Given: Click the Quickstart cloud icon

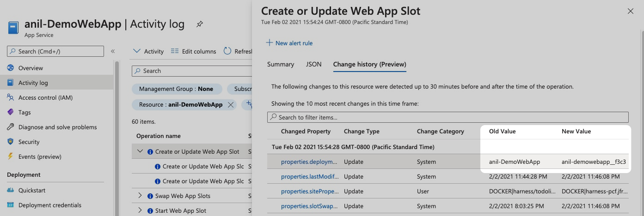Looking at the screenshot, I should [x=10, y=190].
